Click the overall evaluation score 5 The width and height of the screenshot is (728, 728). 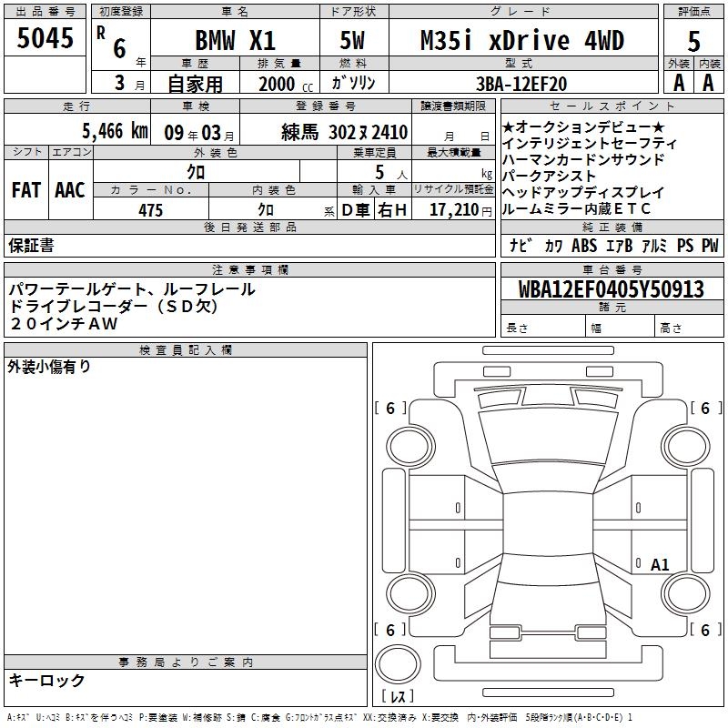click(693, 41)
